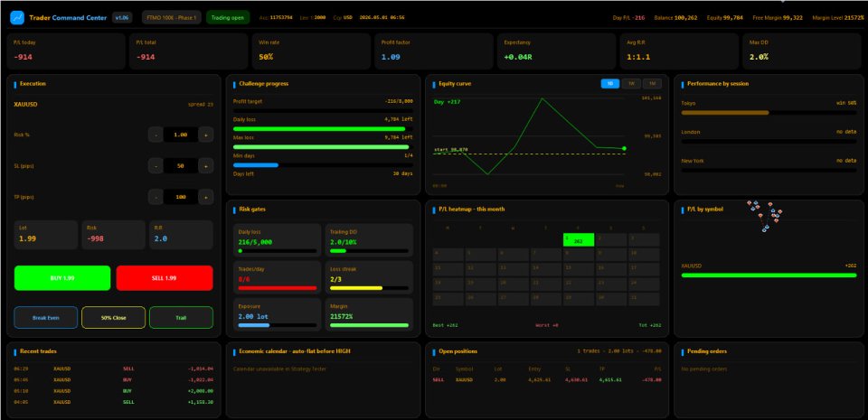Click the XAUUSD bar in P/L by symbol
This screenshot has height=420, width=868.
(x=769, y=275)
